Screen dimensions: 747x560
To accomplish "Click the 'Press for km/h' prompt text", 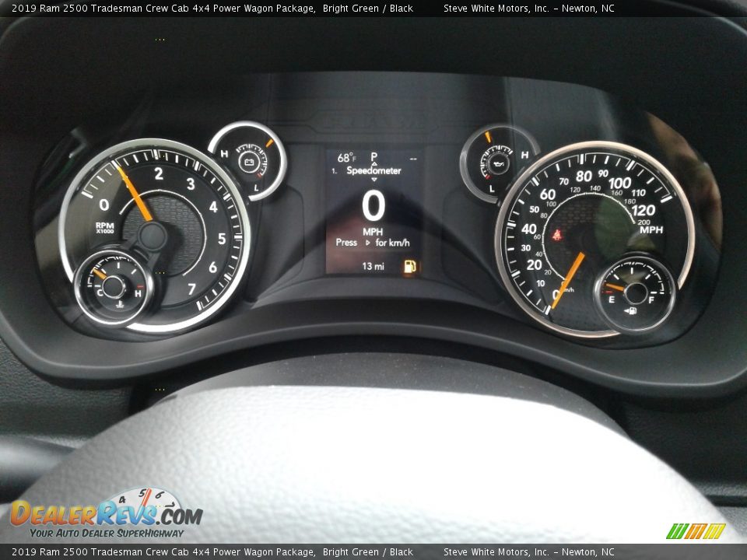I will [373, 243].
